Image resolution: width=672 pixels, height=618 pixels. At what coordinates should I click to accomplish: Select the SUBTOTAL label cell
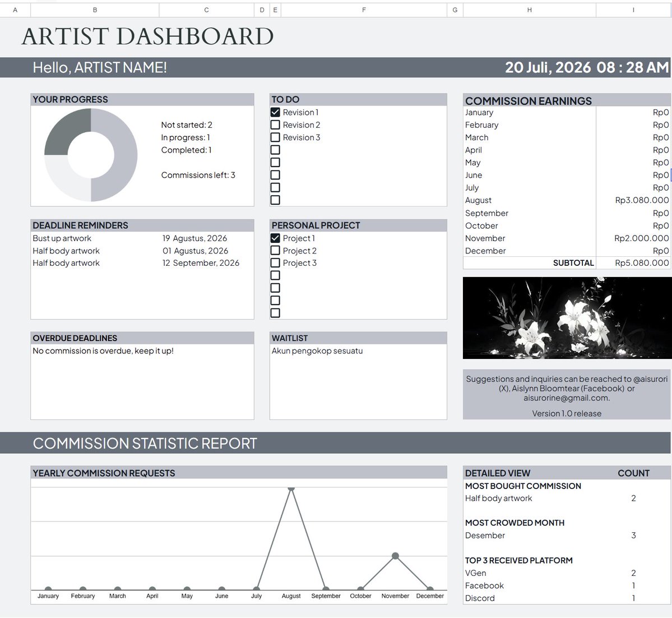pyautogui.click(x=530, y=263)
